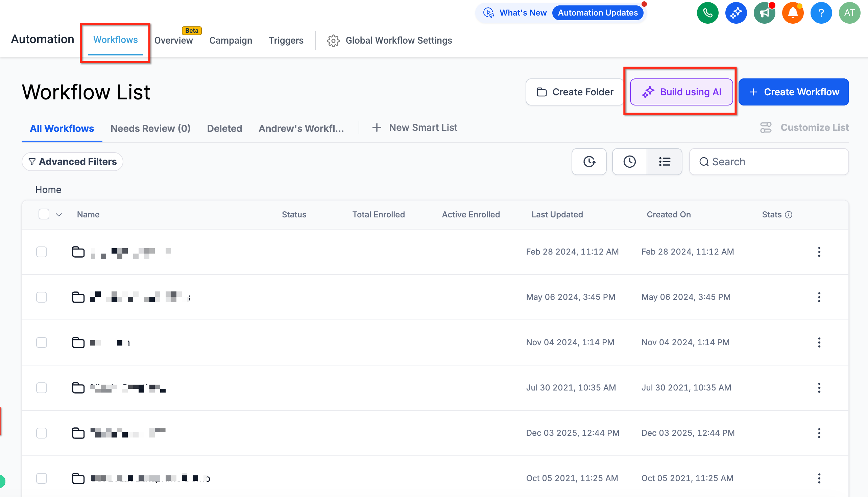Open the orange notifications bell
This screenshot has width=868, height=497.
[793, 13]
